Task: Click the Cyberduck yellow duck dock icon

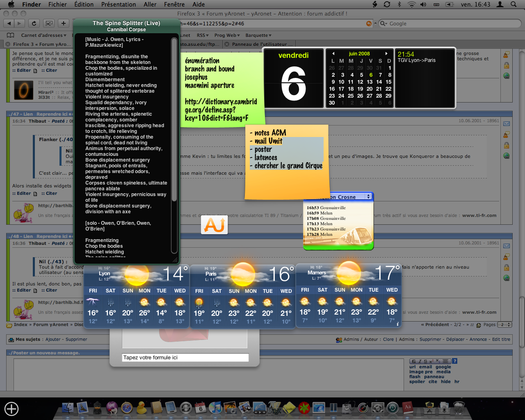Action: point(142,408)
